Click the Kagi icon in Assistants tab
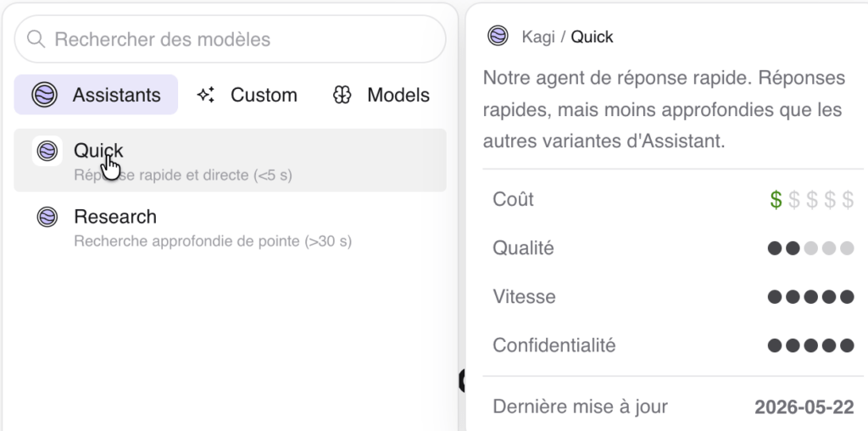Viewport: 868px width, 431px height. 44,95
